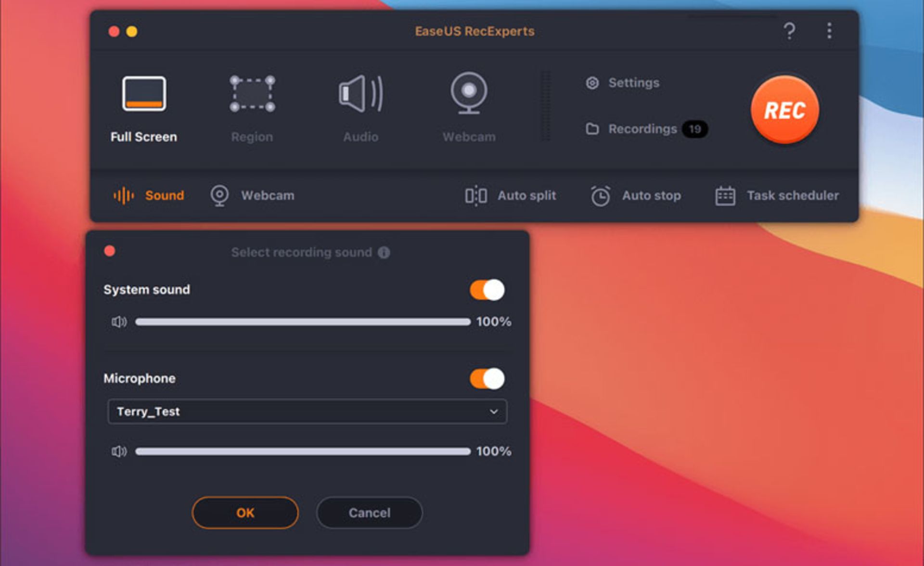Open the Terry_Test microphone dropdown
This screenshot has height=566, width=924.
click(x=307, y=412)
